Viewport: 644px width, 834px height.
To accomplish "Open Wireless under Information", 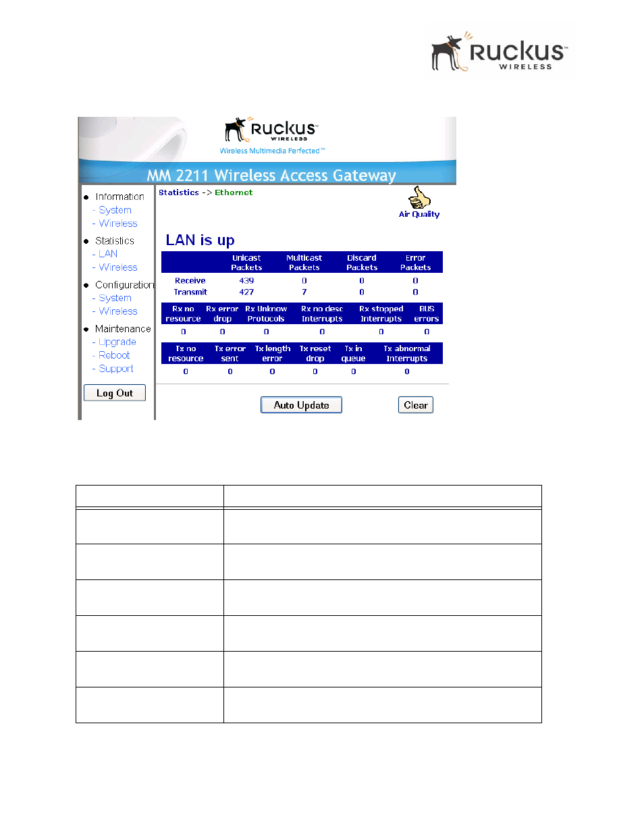I will pyautogui.click(x=118, y=224).
